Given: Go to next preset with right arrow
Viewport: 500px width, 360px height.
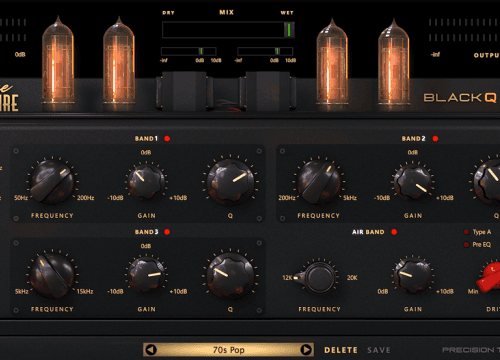Looking at the screenshot, I should pyautogui.click(x=306, y=350).
